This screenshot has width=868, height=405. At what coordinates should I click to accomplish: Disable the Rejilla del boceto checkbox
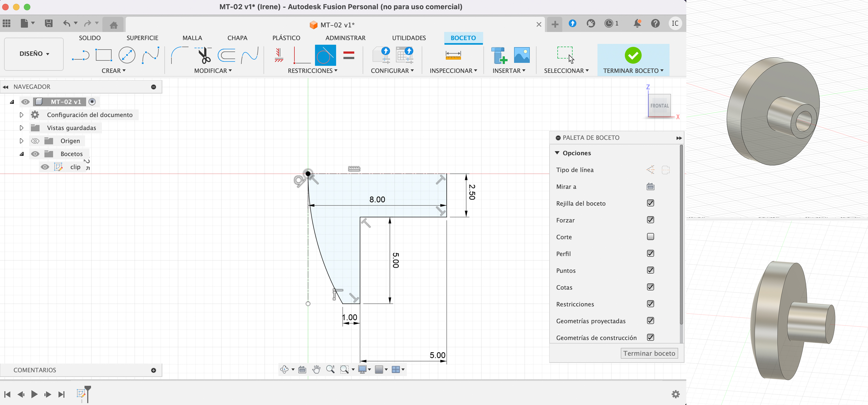click(x=650, y=203)
